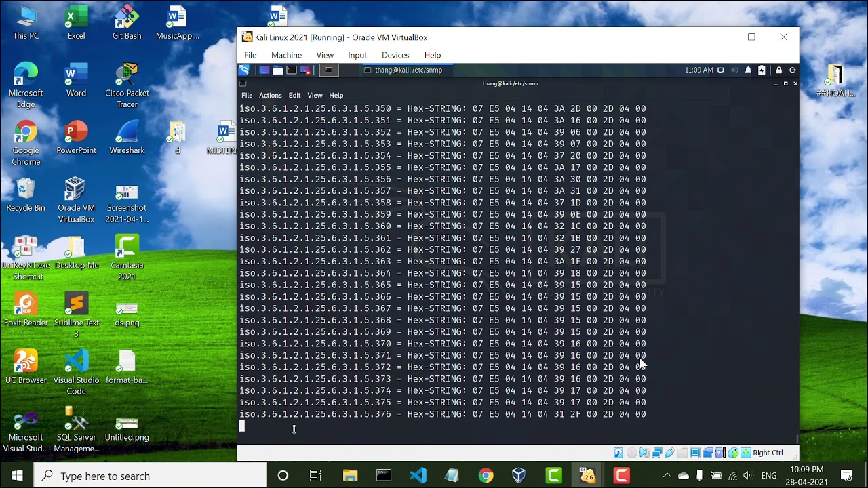Open terminal Edit menu
Viewport: 868px width, 488px height.
pos(294,95)
